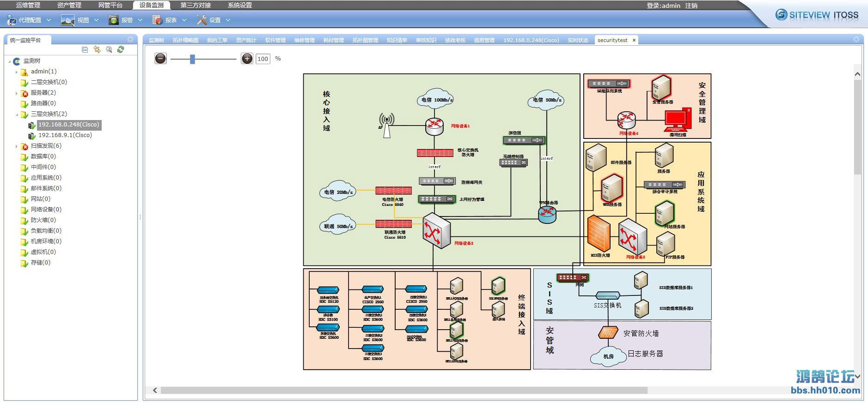This screenshot has height=403, width=868.
Task: Zoom in with the plus button
Action: coord(247,59)
